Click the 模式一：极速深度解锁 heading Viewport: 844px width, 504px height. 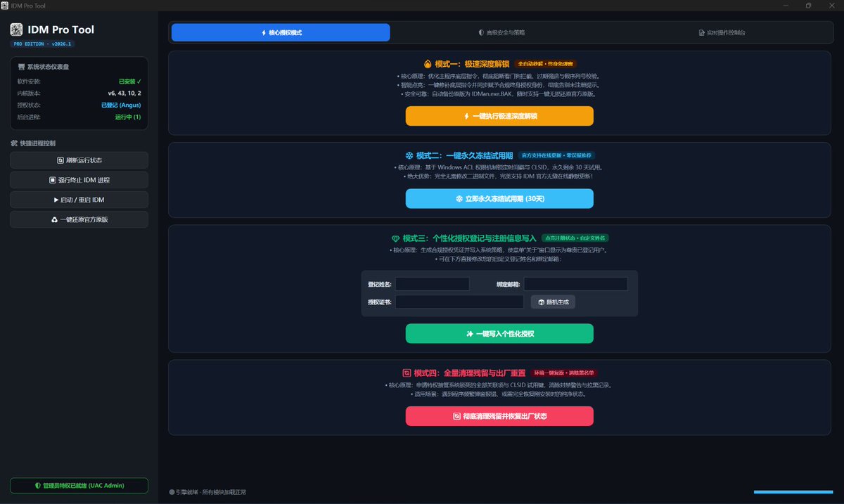point(471,64)
